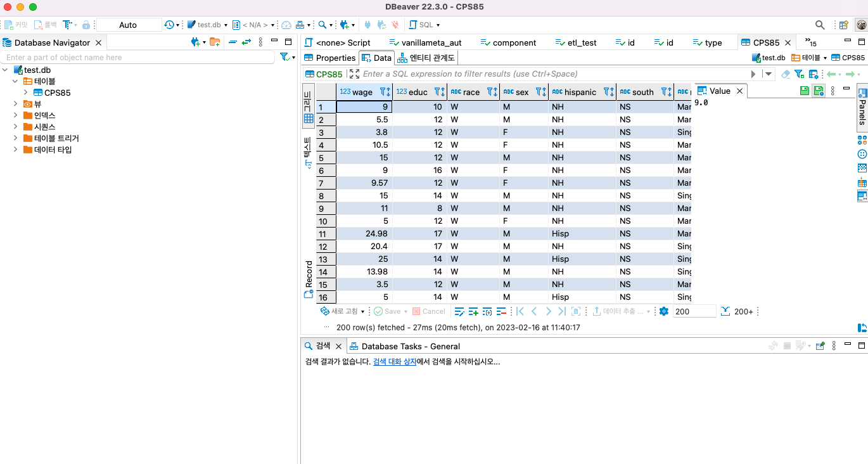Expand the 시퀀스 folder
The height and width of the screenshot is (464, 868).
[x=16, y=127]
